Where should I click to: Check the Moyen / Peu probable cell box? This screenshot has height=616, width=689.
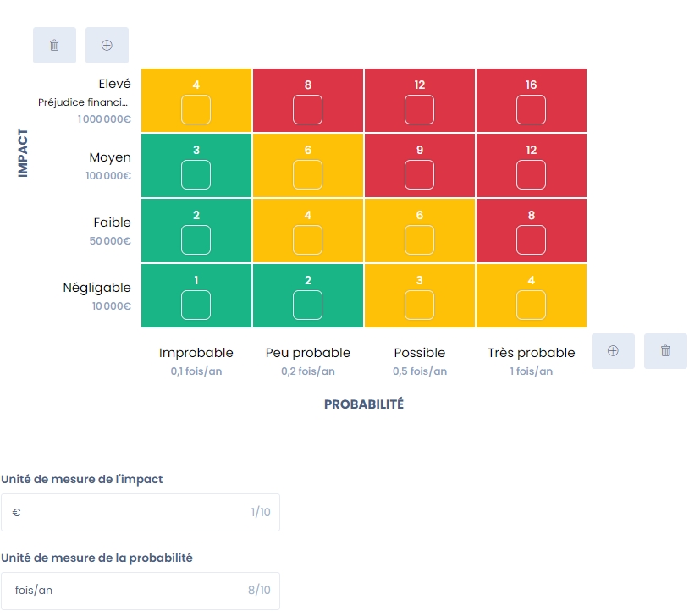point(307,174)
